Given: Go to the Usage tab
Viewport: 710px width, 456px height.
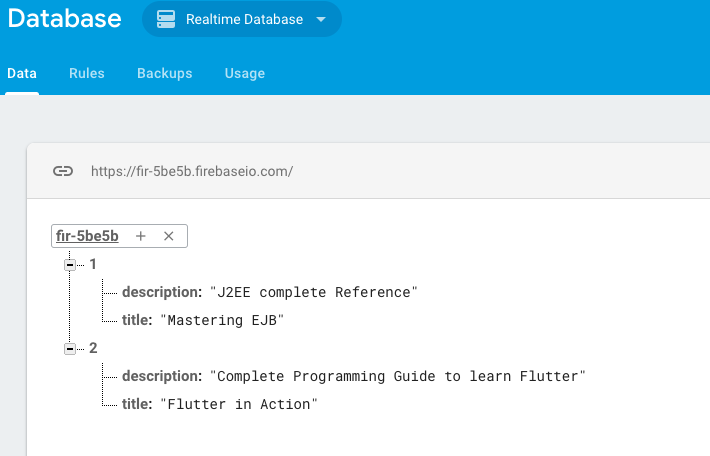Looking at the screenshot, I should point(244,73).
